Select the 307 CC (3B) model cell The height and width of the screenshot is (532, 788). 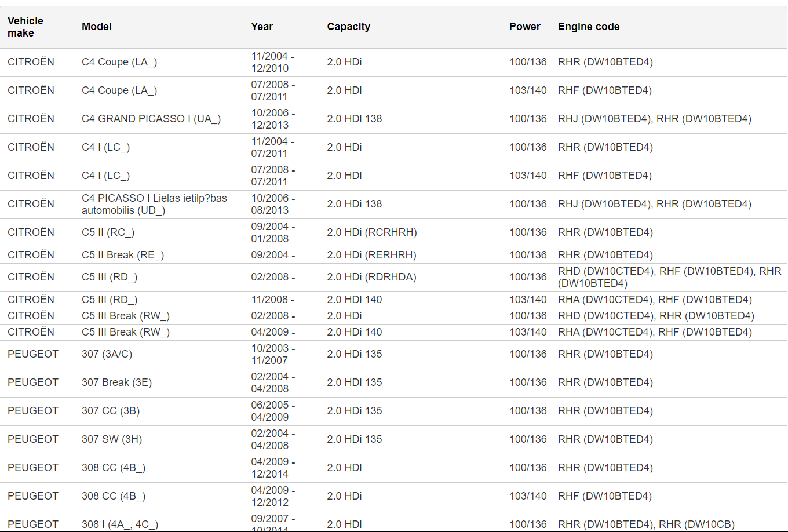111,411
